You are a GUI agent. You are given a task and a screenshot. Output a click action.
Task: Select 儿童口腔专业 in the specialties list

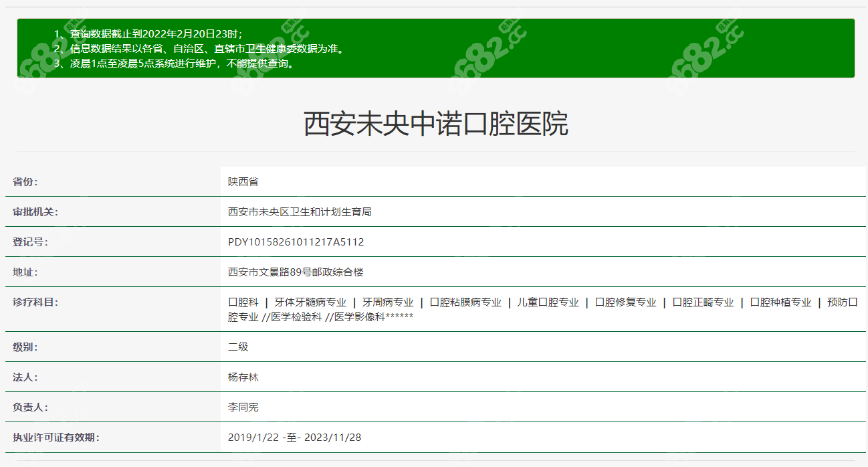coord(548,302)
